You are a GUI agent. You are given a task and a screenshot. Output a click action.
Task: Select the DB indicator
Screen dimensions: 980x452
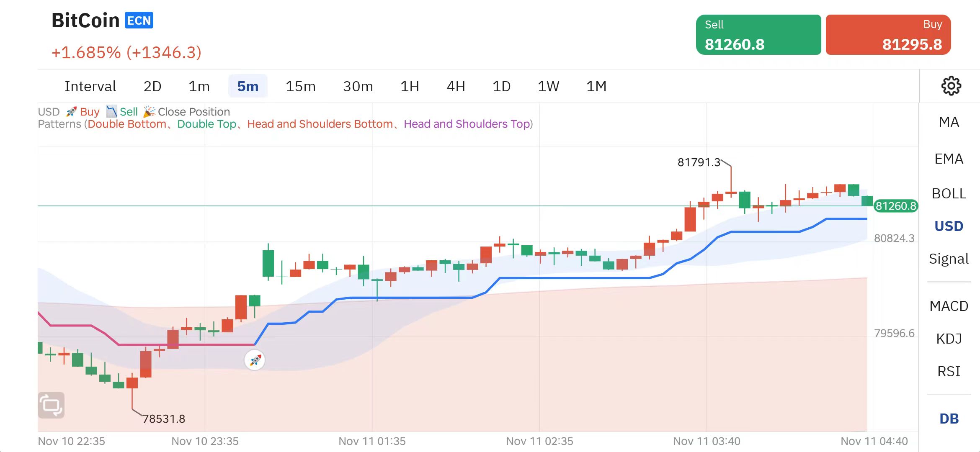coord(949,419)
